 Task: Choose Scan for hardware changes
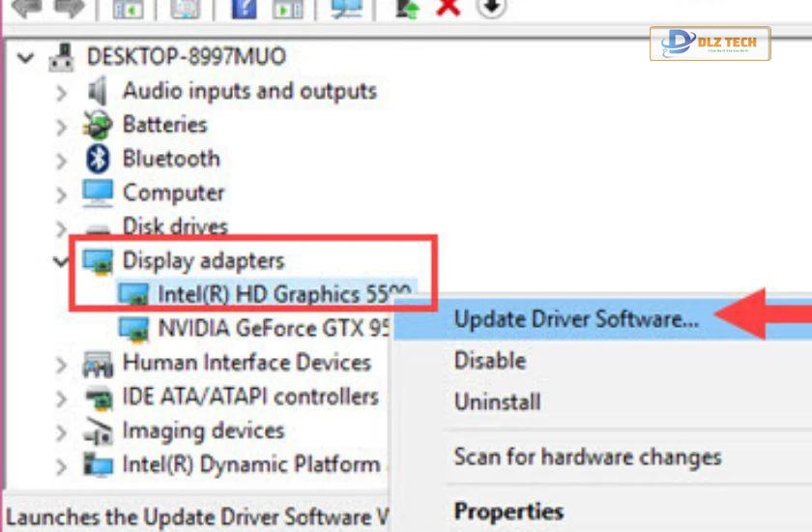[x=588, y=457]
